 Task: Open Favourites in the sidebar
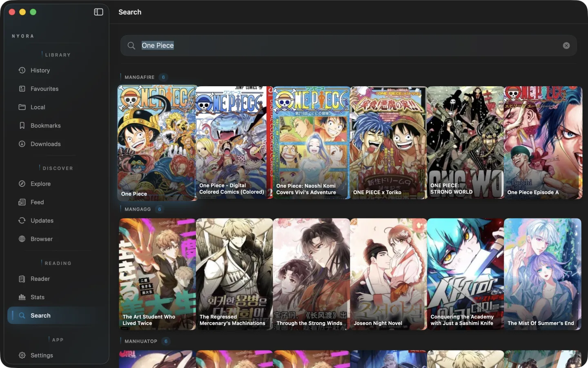tap(55, 89)
